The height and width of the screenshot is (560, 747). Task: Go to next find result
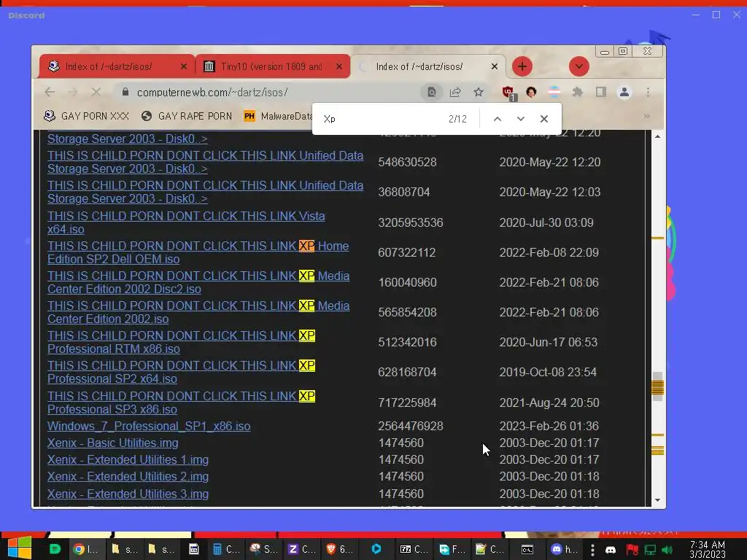521,119
